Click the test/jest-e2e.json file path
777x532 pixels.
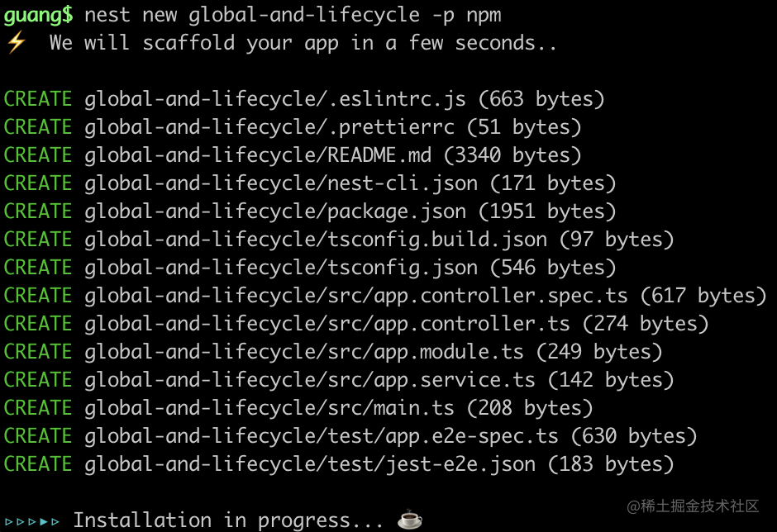310,464
